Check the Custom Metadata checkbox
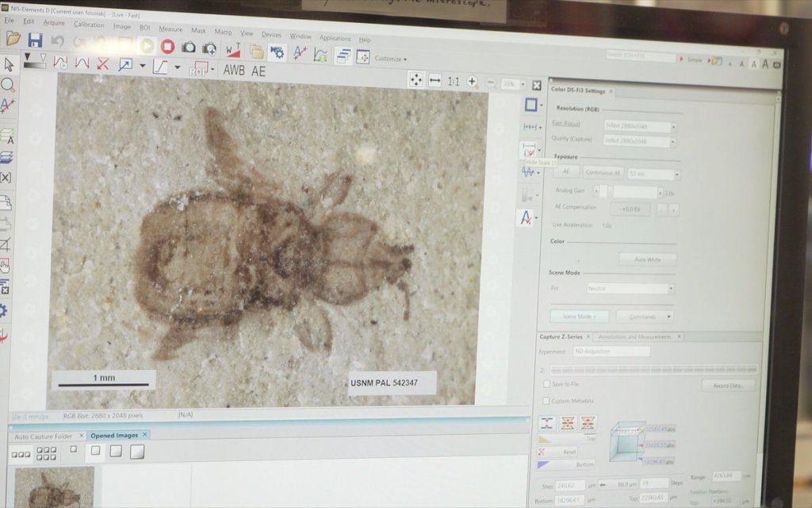Viewport: 812px width, 508px height. [546, 401]
